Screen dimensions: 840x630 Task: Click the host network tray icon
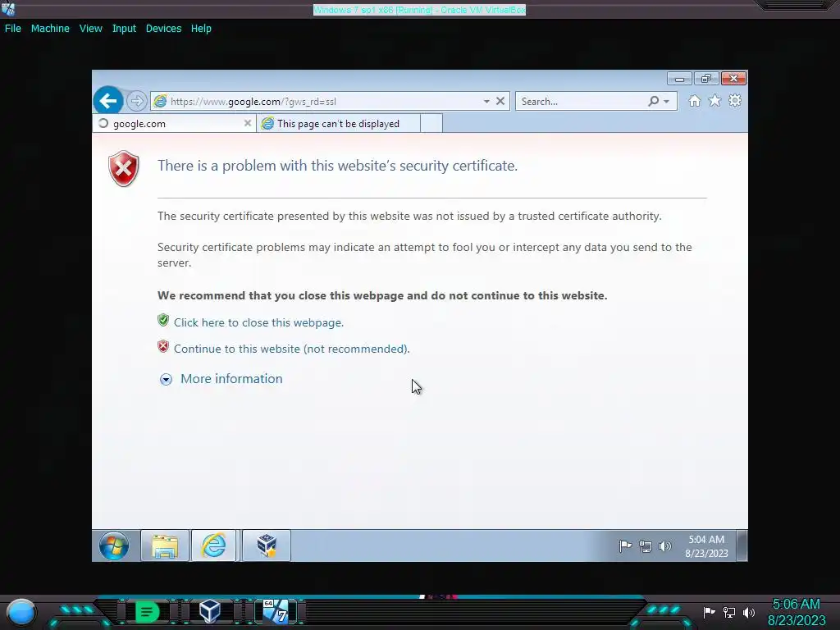tap(729, 612)
